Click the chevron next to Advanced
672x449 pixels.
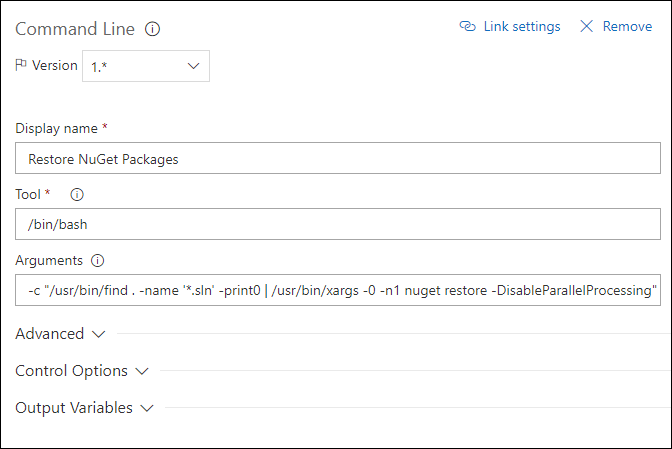click(99, 334)
